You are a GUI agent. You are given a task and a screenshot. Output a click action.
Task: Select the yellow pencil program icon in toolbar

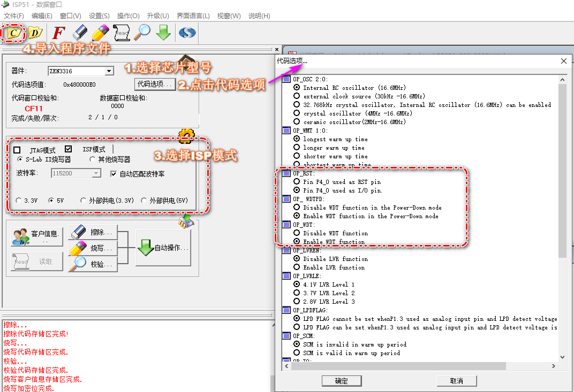(x=101, y=33)
